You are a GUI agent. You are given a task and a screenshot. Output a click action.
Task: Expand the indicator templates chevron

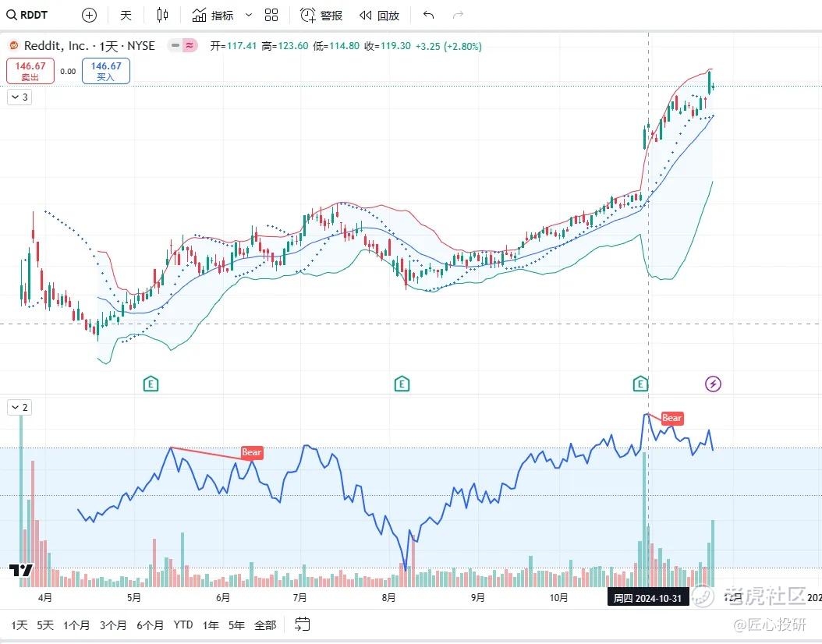tap(249, 15)
